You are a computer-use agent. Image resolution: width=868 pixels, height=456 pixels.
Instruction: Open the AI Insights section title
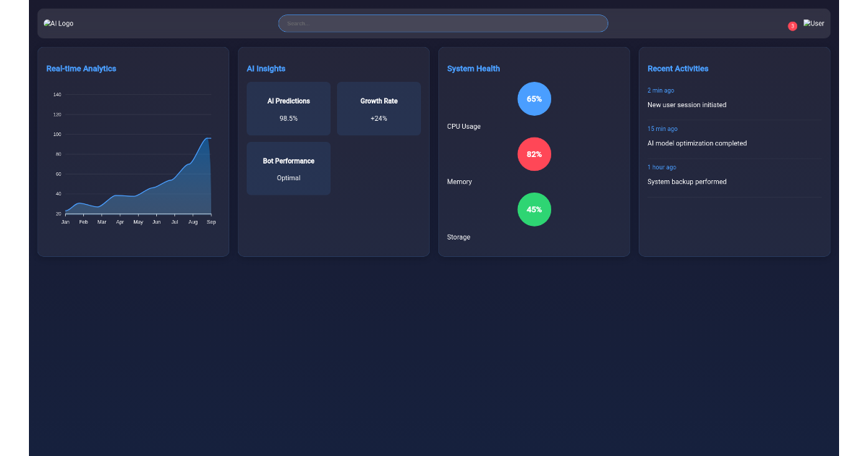(265, 68)
